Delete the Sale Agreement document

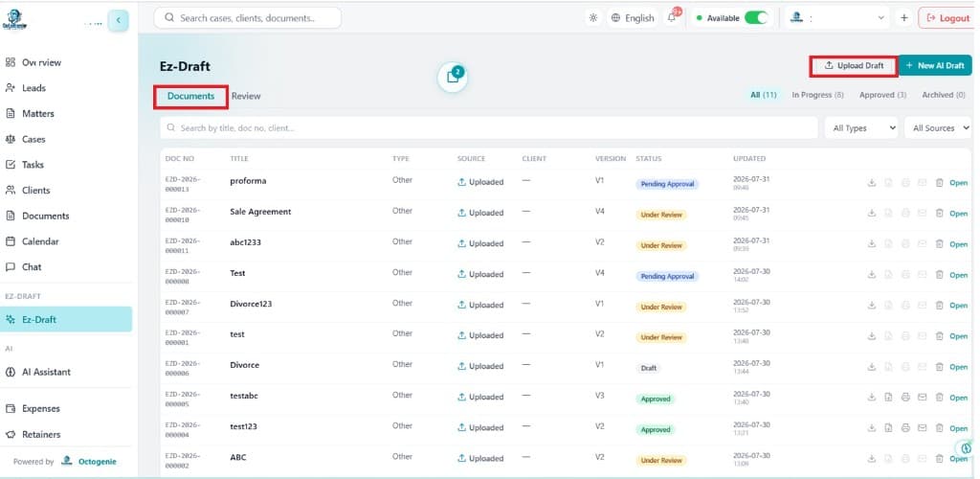tap(939, 214)
